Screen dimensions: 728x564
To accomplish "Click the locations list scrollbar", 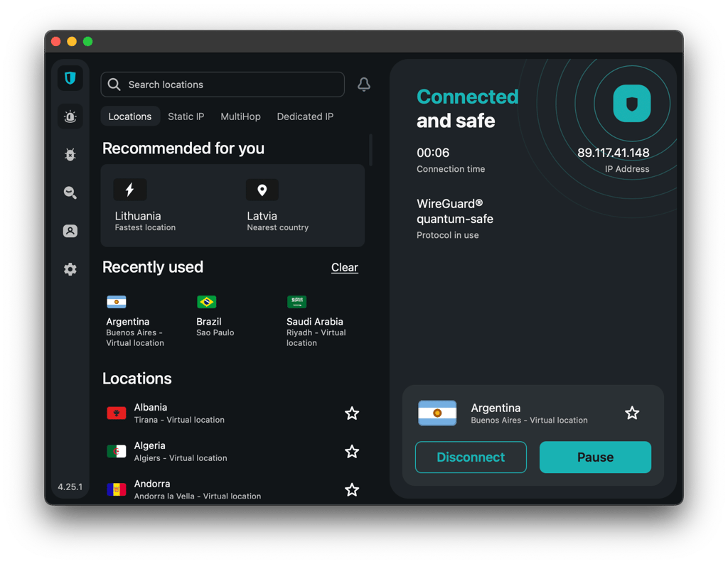I will click(370, 150).
